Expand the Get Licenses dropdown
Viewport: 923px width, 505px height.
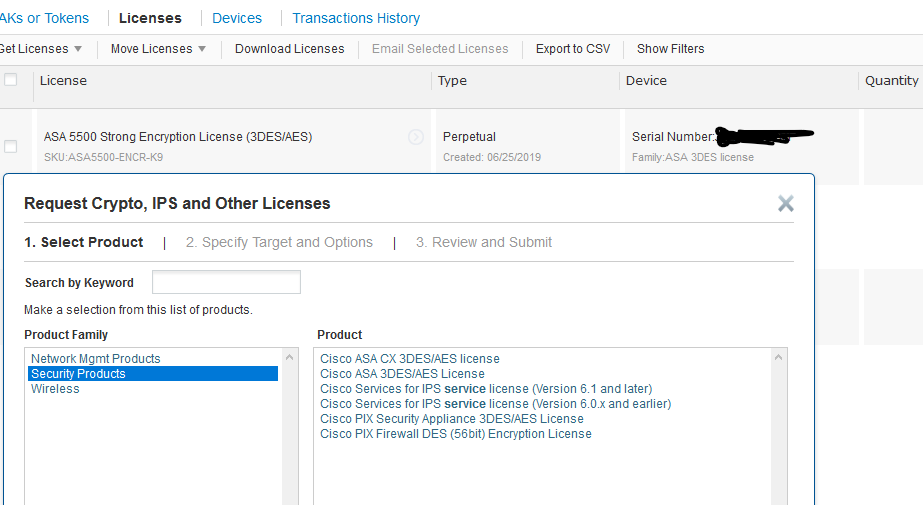pyautogui.click(x=40, y=49)
